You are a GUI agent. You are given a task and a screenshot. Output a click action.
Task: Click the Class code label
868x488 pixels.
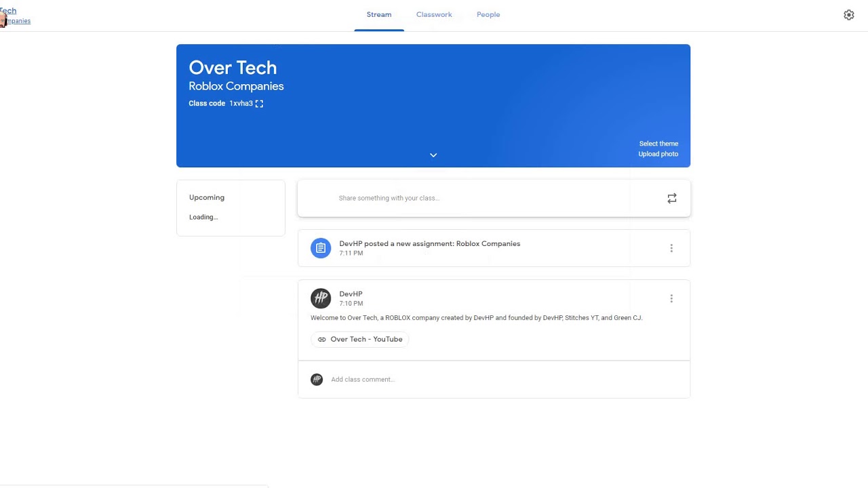[207, 104]
